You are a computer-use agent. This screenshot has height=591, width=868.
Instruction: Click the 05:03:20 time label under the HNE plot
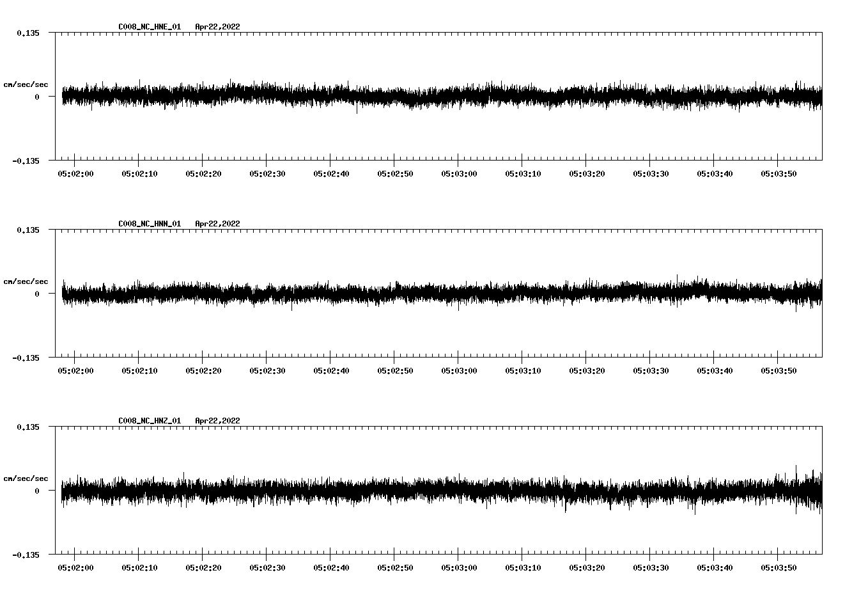pos(587,173)
